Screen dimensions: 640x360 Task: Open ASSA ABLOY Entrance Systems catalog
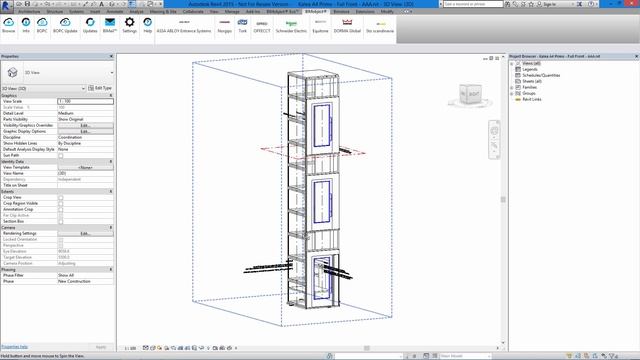click(x=184, y=26)
